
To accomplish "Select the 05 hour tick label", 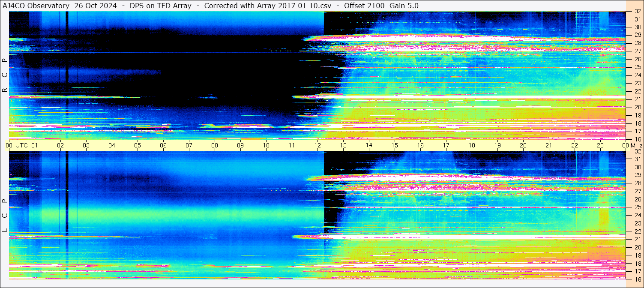I will [138, 145].
